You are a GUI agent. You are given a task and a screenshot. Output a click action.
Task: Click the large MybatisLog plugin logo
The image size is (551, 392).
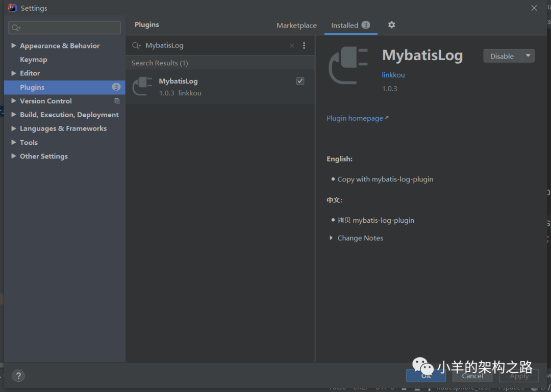pyautogui.click(x=348, y=65)
